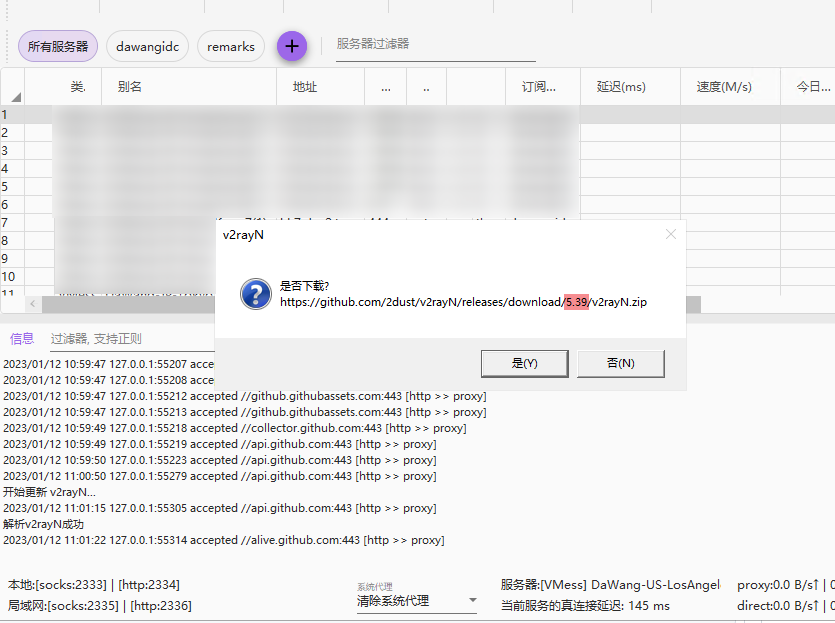Click the real connection delay 145 ms text
Image resolution: width=835 pixels, height=623 pixels.
[x=585, y=605]
